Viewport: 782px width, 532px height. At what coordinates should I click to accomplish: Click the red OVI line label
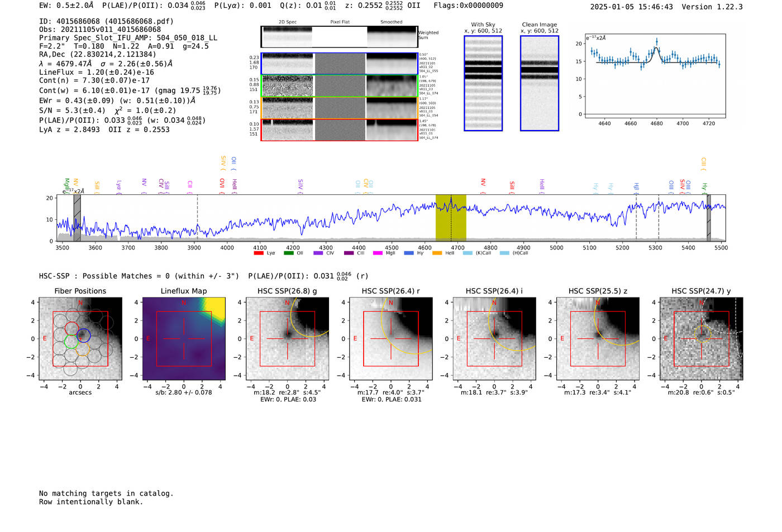[x=222, y=186]
